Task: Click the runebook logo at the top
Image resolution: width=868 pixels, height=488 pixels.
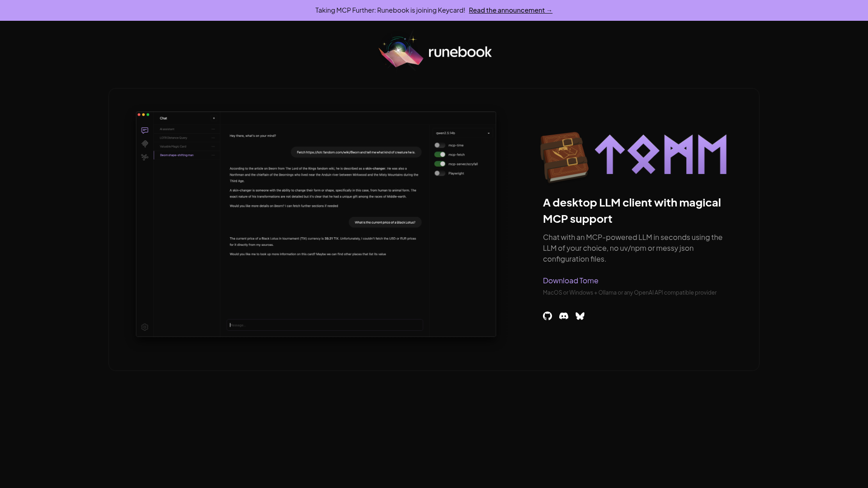Action: (434, 51)
